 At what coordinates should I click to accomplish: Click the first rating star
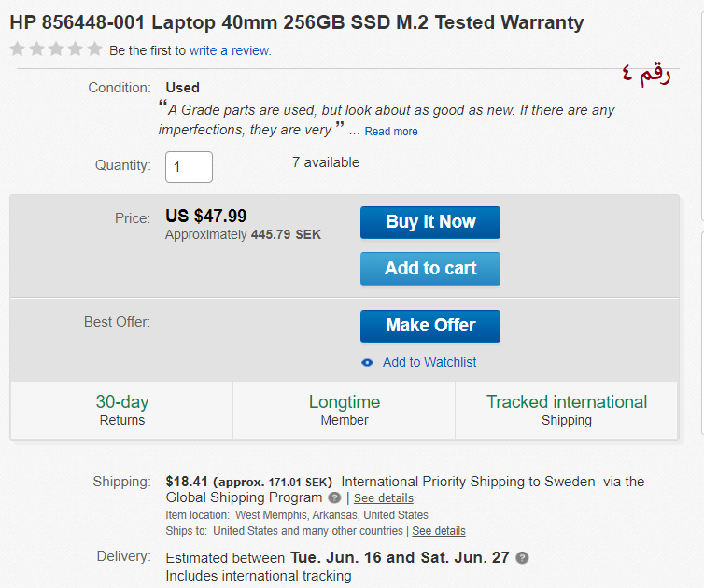[x=17, y=49]
